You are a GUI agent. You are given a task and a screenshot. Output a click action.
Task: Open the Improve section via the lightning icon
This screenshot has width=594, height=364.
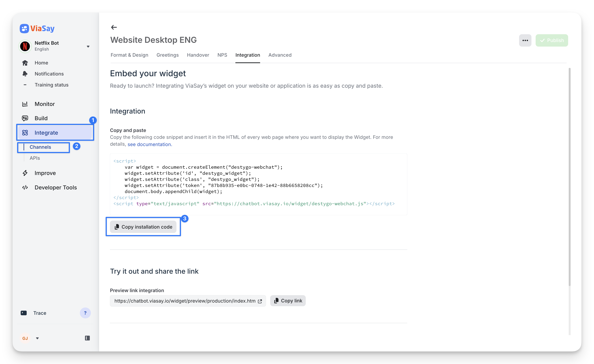tap(25, 173)
